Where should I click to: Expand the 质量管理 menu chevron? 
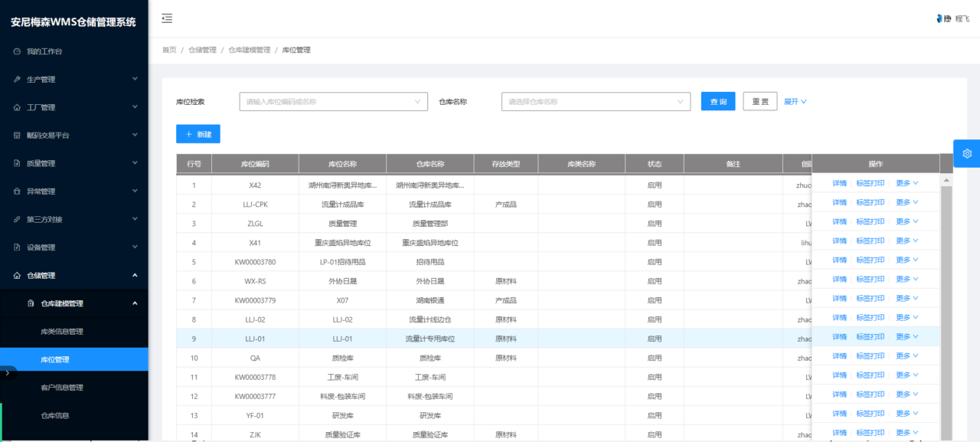click(135, 163)
